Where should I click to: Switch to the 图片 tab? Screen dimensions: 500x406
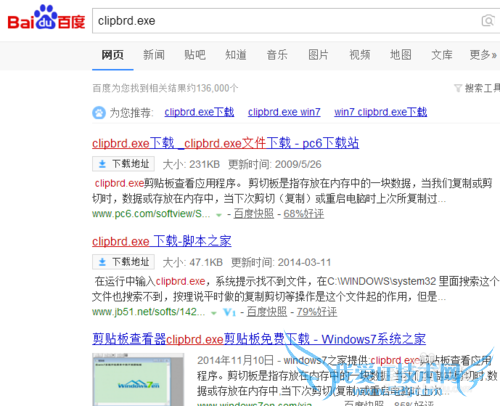pyautogui.click(x=318, y=55)
